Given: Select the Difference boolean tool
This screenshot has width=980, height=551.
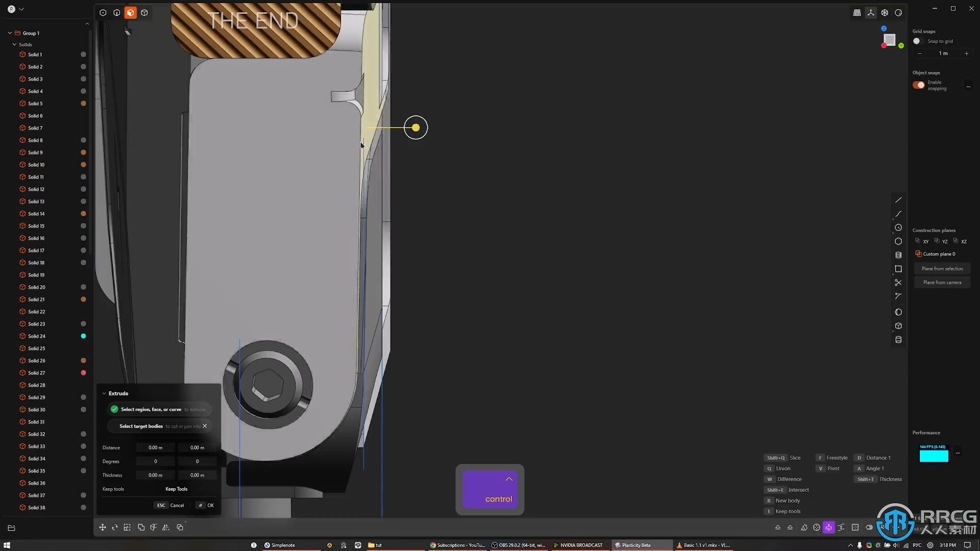Looking at the screenshot, I should [x=789, y=479].
